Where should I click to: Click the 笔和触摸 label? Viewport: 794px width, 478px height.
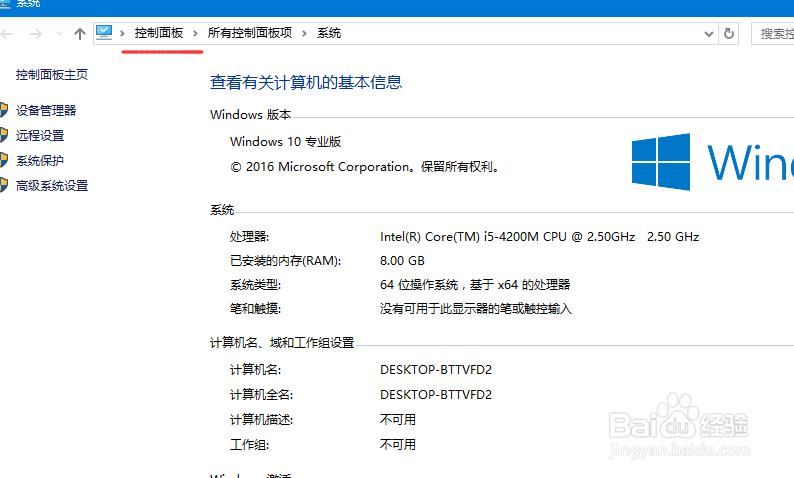[255, 308]
